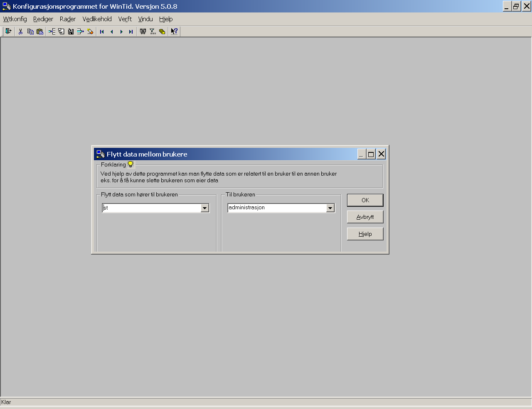Click the yellow stacked cards icon
532x409 pixels.
(x=162, y=31)
